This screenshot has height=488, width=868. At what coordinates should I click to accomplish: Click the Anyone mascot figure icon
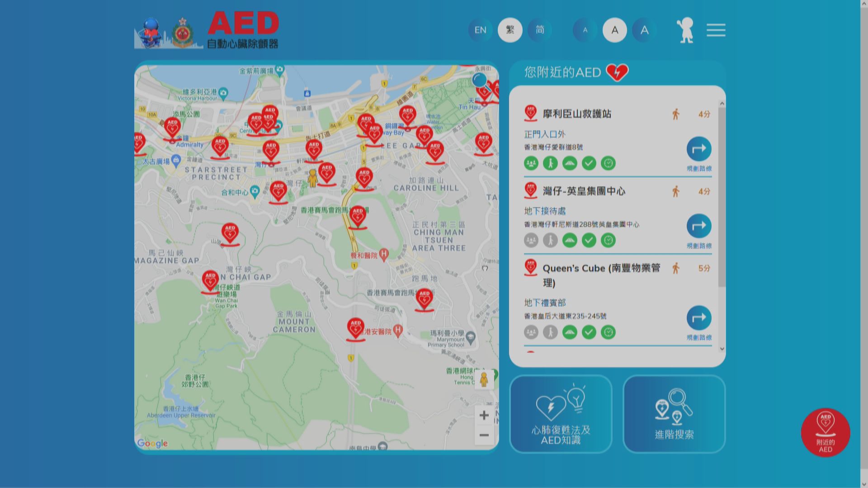(x=686, y=30)
